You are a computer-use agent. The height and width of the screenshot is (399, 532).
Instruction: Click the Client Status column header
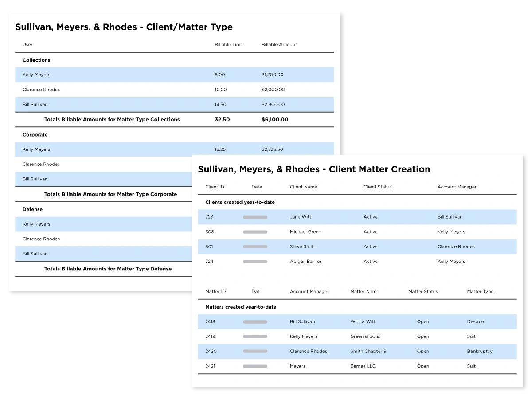377,187
